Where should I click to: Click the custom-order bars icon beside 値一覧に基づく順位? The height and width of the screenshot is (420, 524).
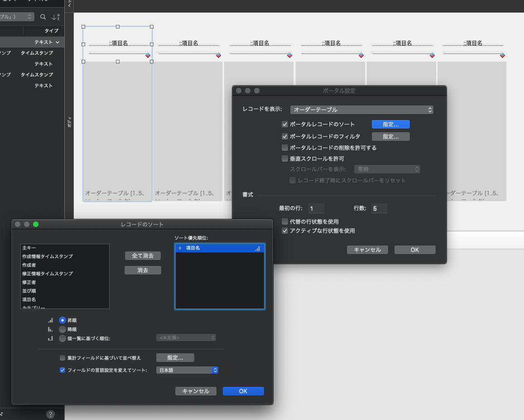coord(50,338)
